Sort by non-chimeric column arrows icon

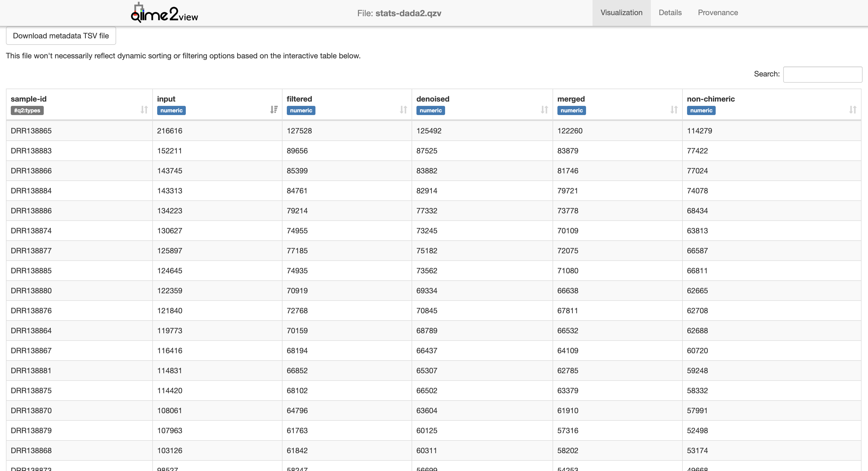coord(853,109)
